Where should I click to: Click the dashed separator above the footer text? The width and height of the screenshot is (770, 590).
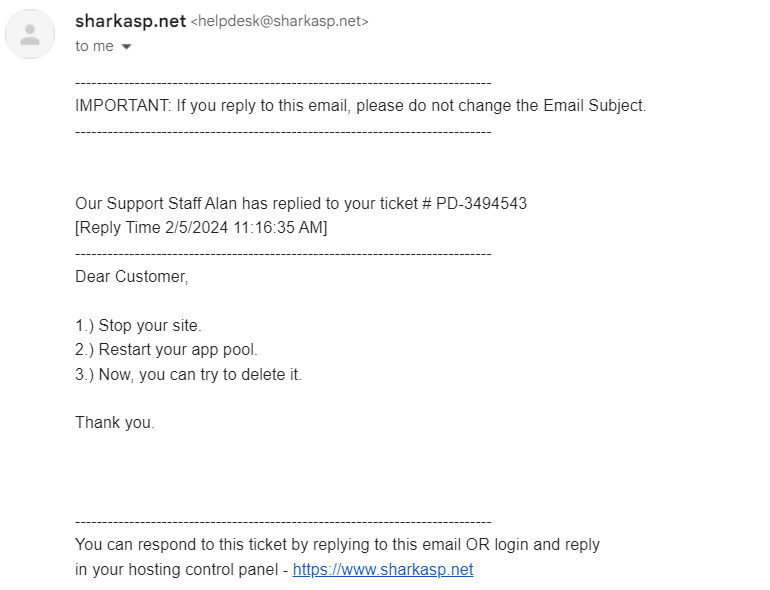click(x=283, y=521)
